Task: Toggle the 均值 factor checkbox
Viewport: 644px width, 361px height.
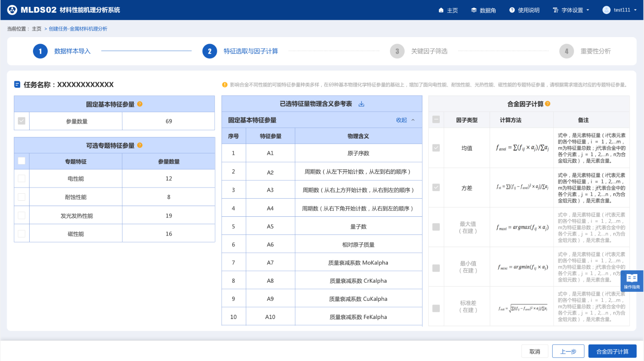Action: click(436, 148)
